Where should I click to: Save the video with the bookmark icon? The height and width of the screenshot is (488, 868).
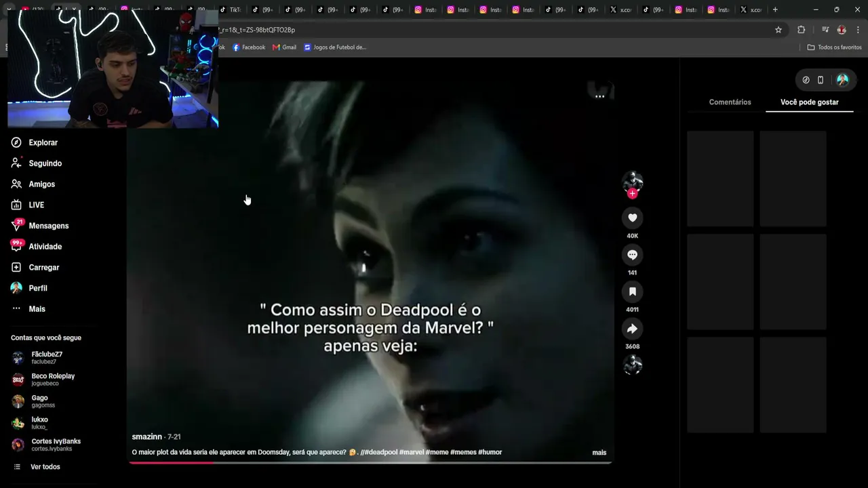(632, 291)
